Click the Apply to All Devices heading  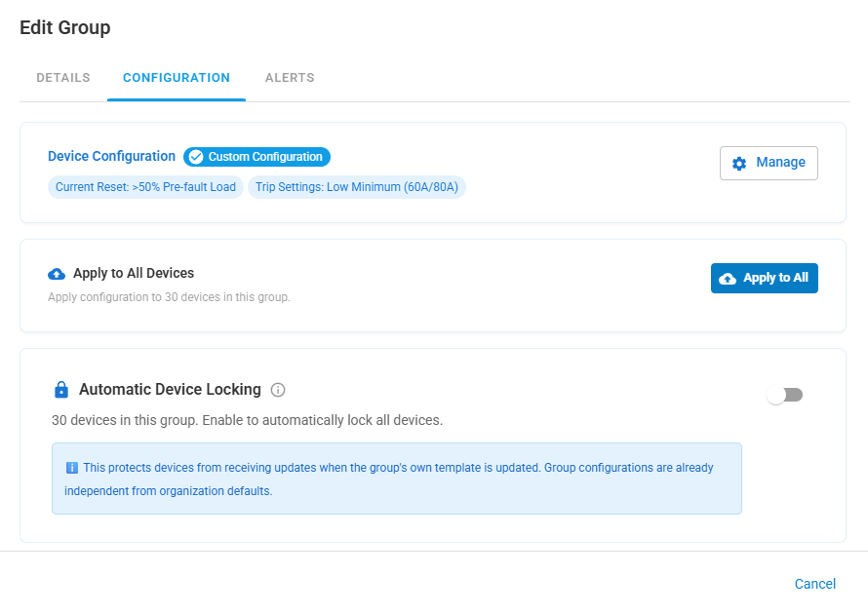click(134, 273)
